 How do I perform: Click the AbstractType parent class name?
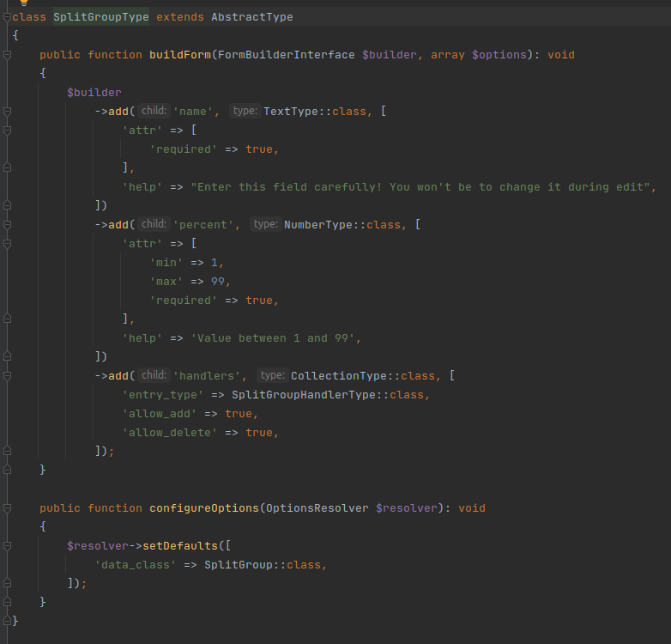(252, 17)
